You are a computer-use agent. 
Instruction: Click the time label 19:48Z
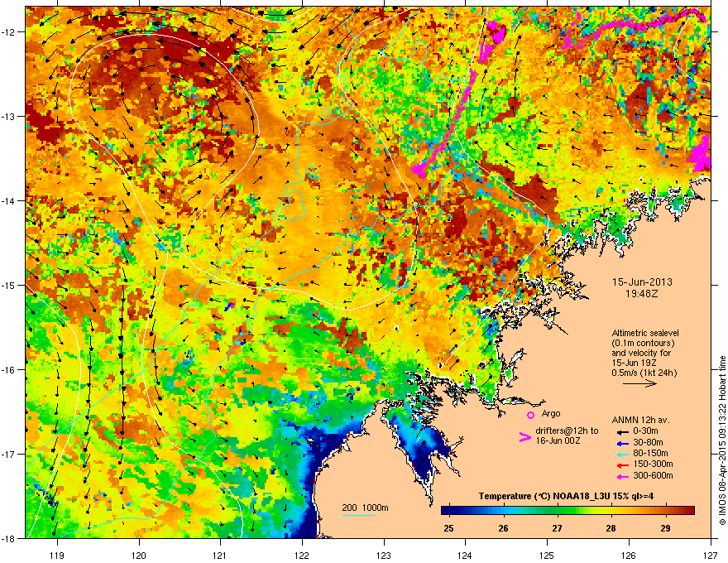tap(642, 294)
